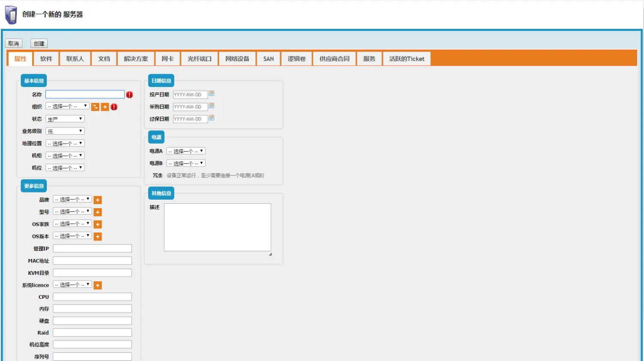
Task: Click the 基本信息 section header
Action: click(34, 81)
